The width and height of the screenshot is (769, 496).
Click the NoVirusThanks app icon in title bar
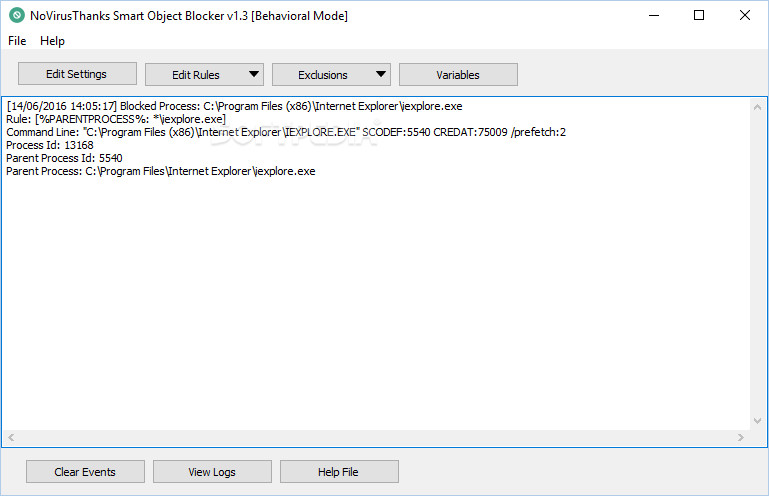point(17,16)
